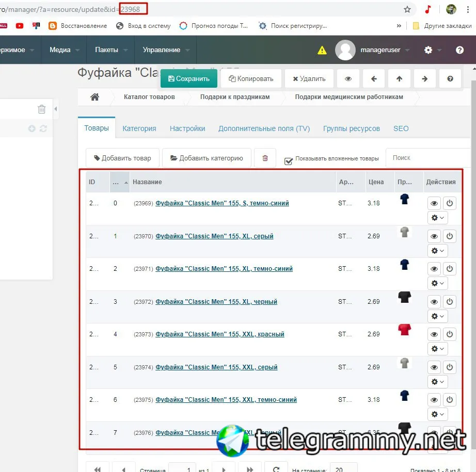
Task: Go to next resource with right arrow
Action: click(425, 78)
